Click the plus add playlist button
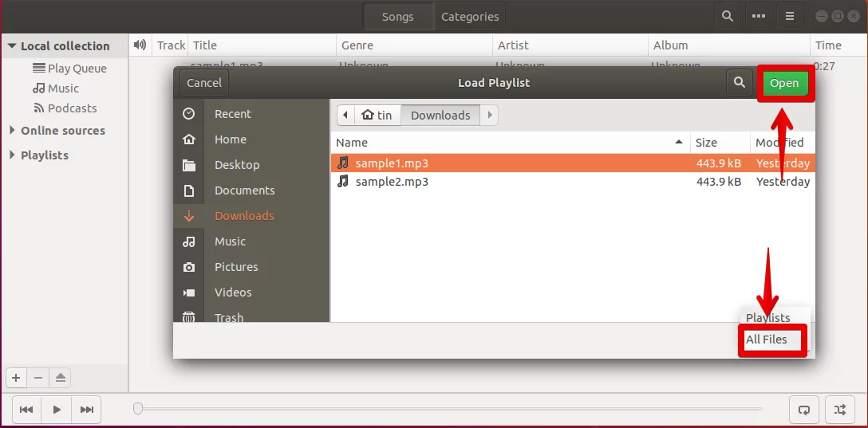The image size is (868, 428). click(x=16, y=379)
